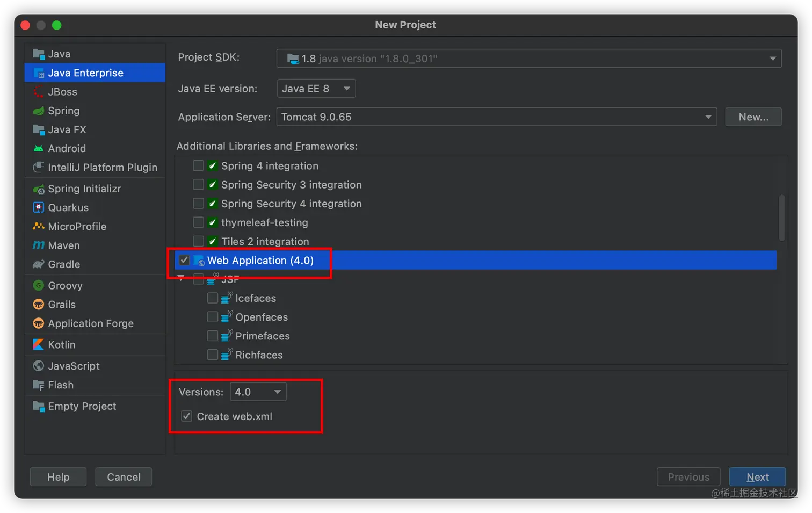Select the Spring 4 integration row label
Screen dimensions: 812x513
[270, 166]
